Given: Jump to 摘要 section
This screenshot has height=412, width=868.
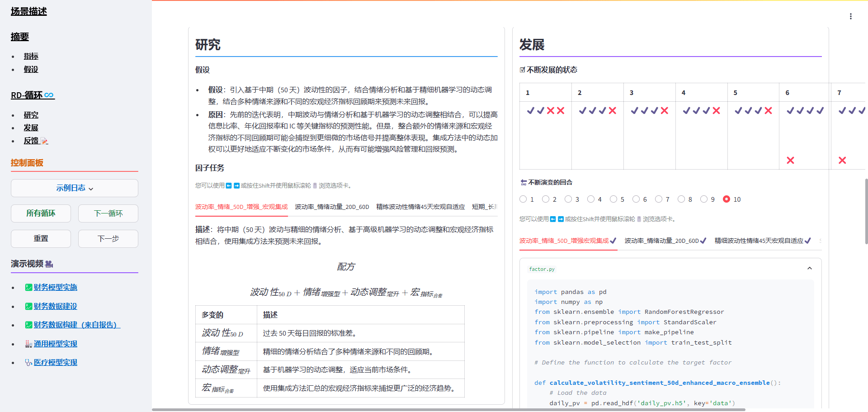Looking at the screenshot, I should tap(20, 37).
